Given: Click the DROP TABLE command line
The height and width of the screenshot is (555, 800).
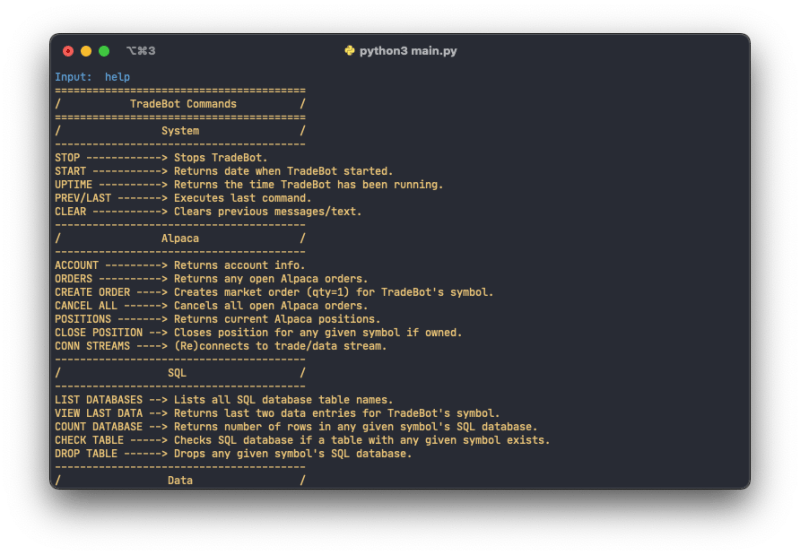Looking at the screenshot, I should pyautogui.click(x=233, y=454).
